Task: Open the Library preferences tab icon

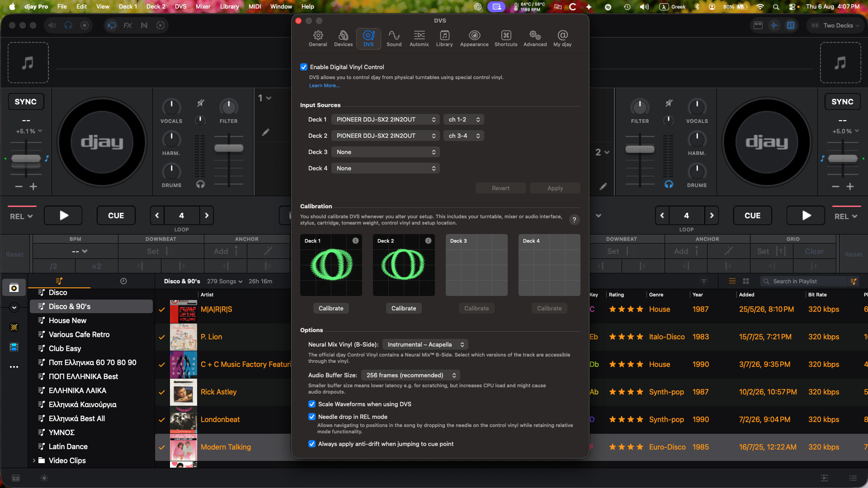Action: pos(444,38)
